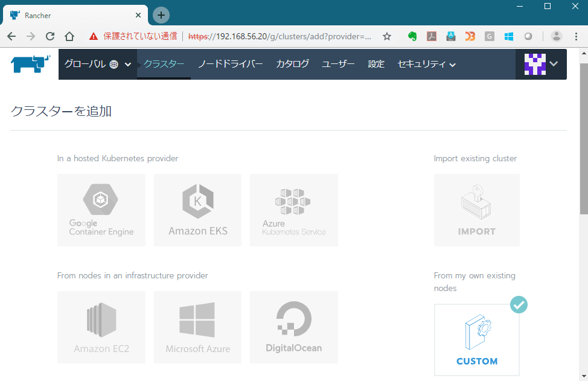Click the not-secure warning triangle icon
Image resolution: width=588 pixels, height=381 pixels.
[94, 36]
